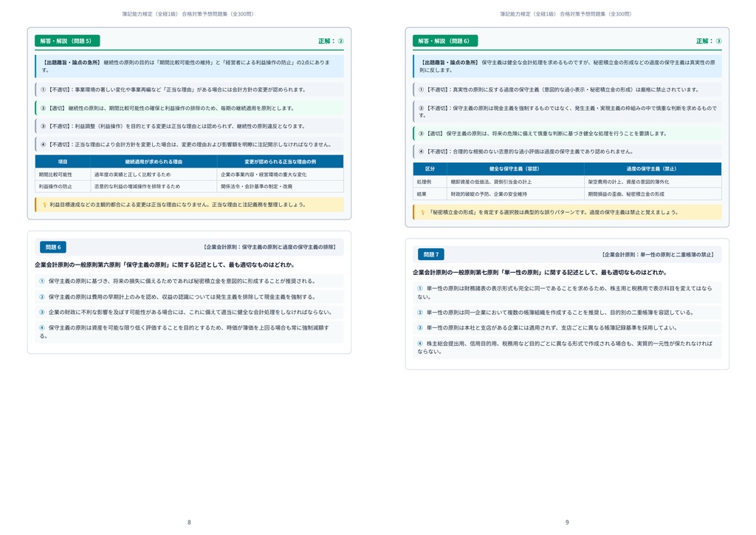The height and width of the screenshot is (535, 756).
Task: Click 問題 6 explanation ② on 発生主義・実現主義
Action: pyautogui.click(x=567, y=112)
